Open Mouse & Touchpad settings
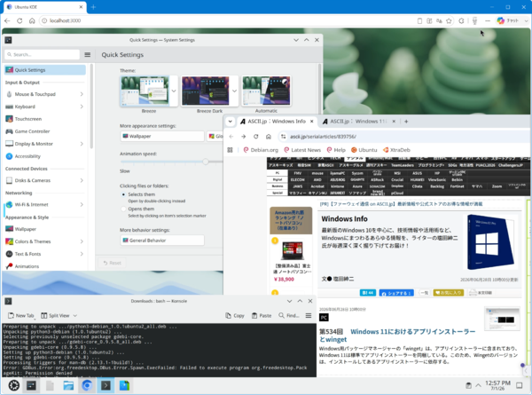 tap(45, 94)
